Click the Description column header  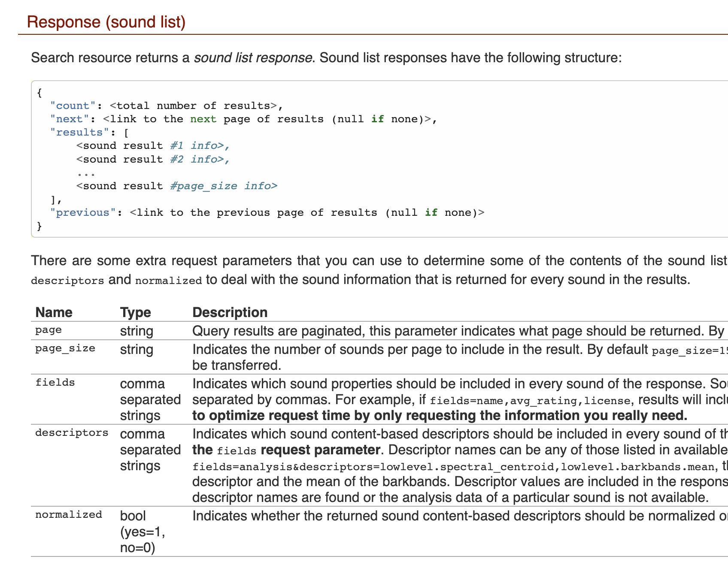coord(230,312)
